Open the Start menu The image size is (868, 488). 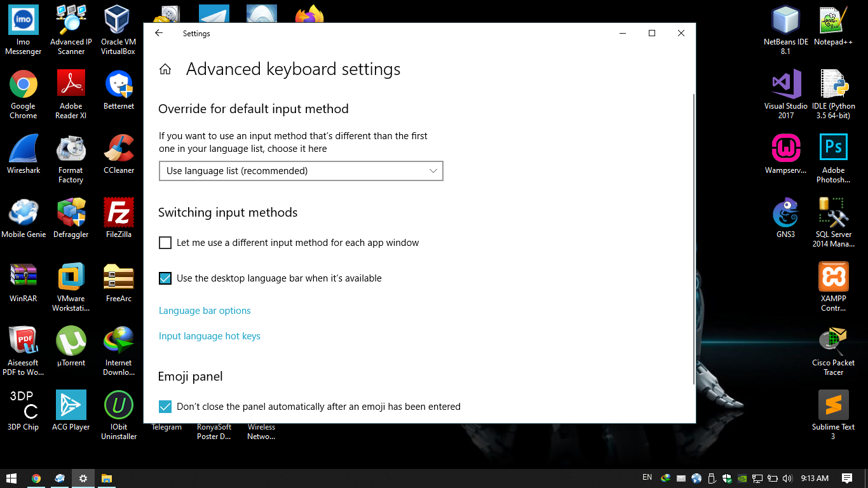[12, 477]
